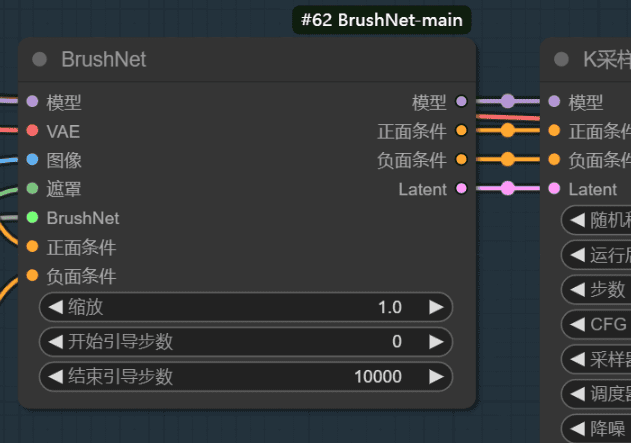Viewport: 631px width, 443px height.
Task: Collapse the K采样器 node via its dot
Action: tap(561, 60)
